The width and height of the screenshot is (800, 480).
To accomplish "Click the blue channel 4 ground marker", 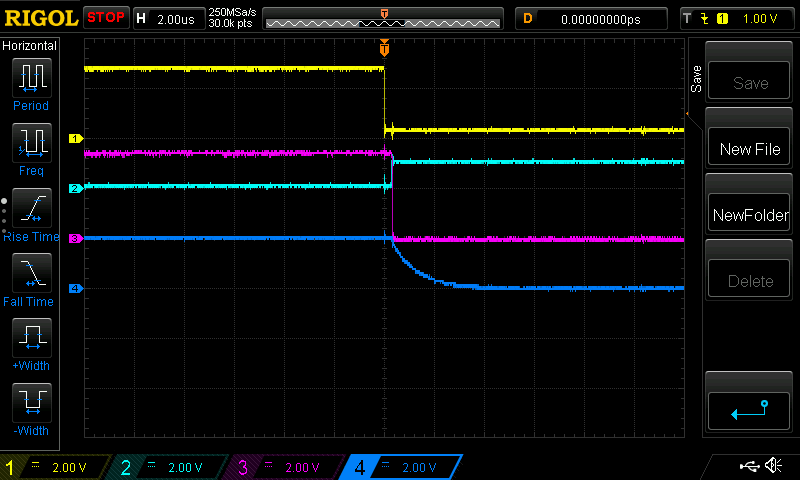I will 76,289.
